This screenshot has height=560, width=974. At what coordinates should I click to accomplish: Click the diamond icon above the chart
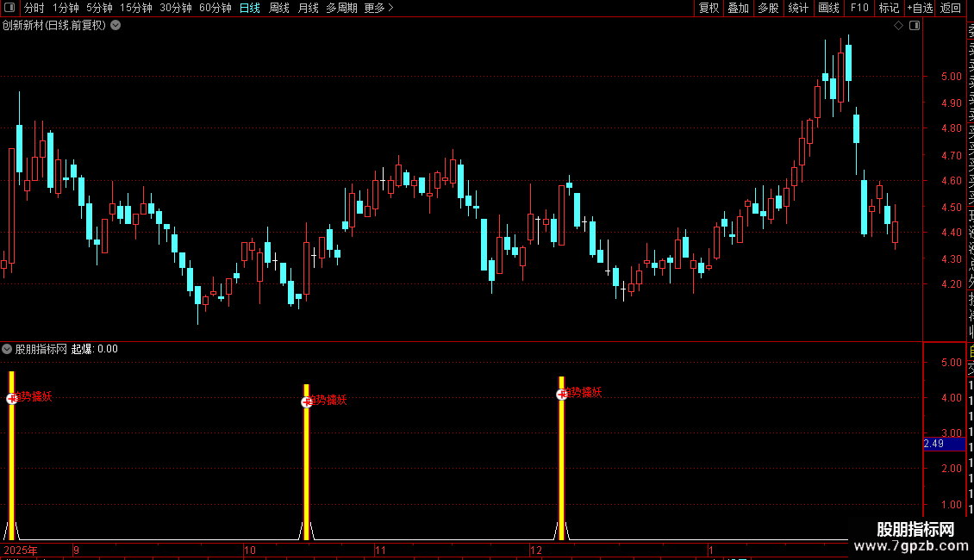click(898, 26)
